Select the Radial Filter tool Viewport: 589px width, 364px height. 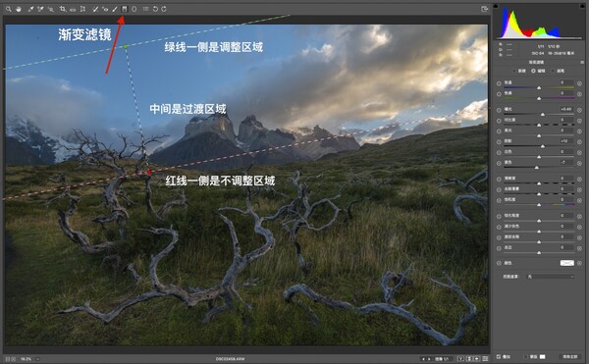tap(134, 9)
